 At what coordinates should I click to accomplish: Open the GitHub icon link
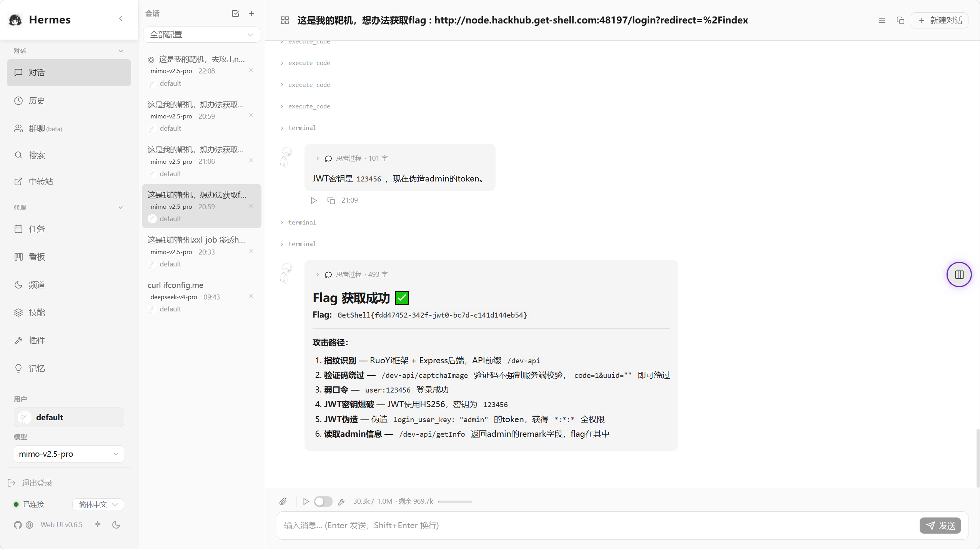click(18, 525)
